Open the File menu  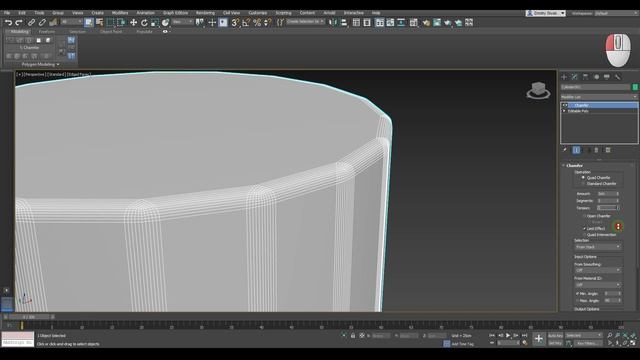pos(7,13)
